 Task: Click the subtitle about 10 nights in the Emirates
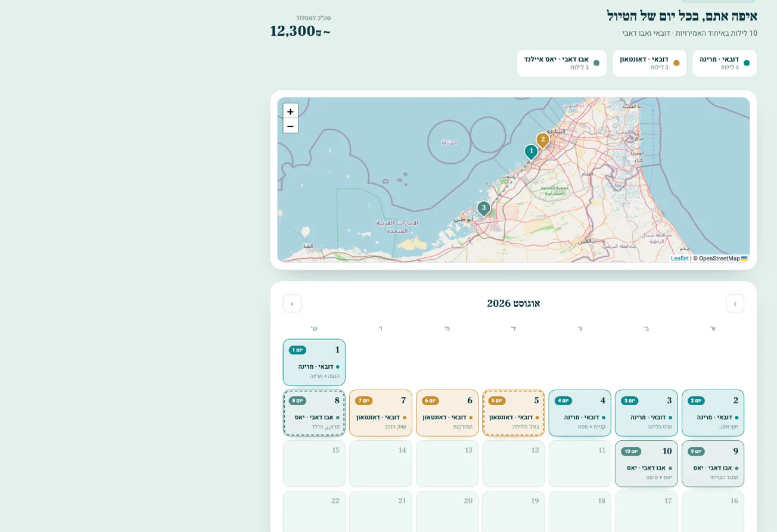point(689,33)
